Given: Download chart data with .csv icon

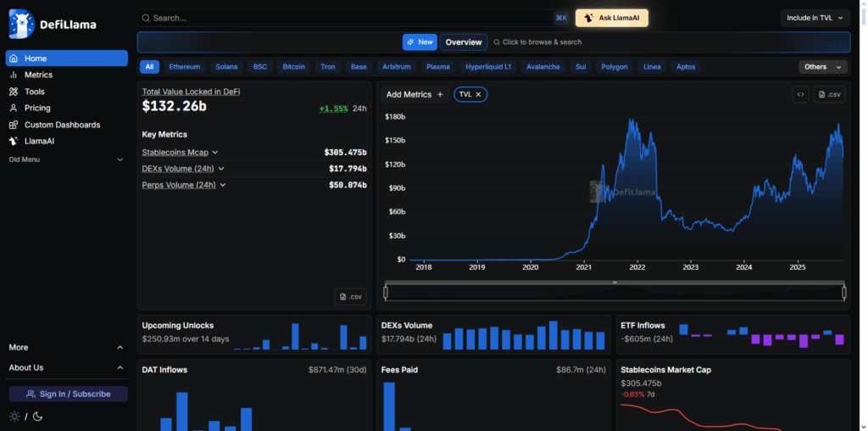Looking at the screenshot, I should pos(829,95).
